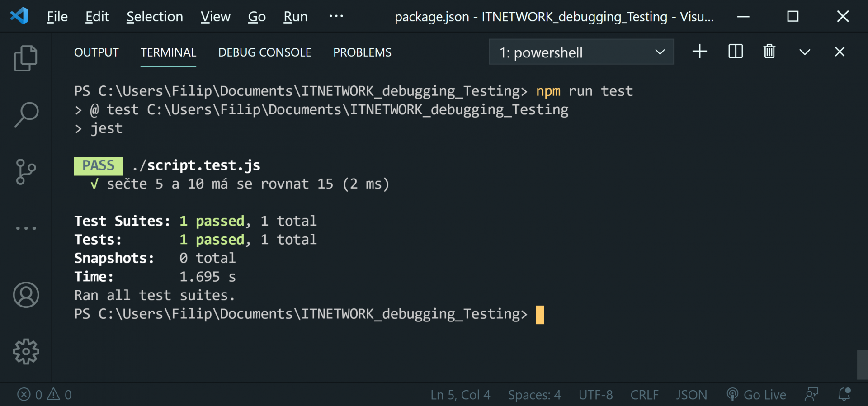The image size is (868, 406).
Task: Open the Run menu
Action: point(295,17)
